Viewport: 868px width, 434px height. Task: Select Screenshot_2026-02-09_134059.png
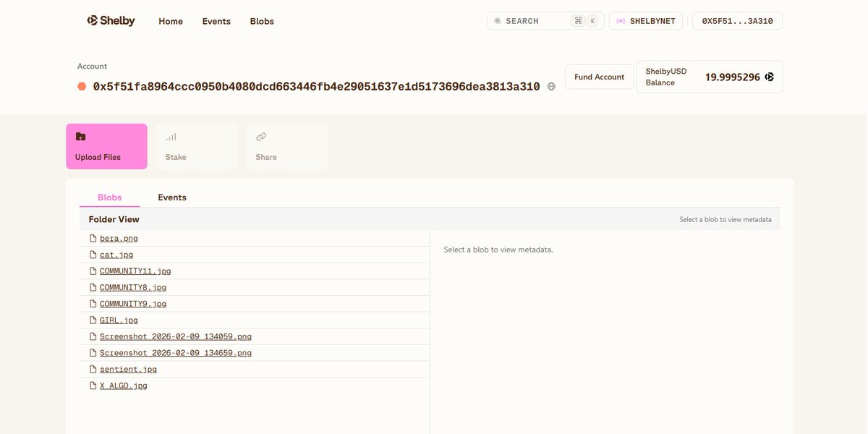(176, 336)
